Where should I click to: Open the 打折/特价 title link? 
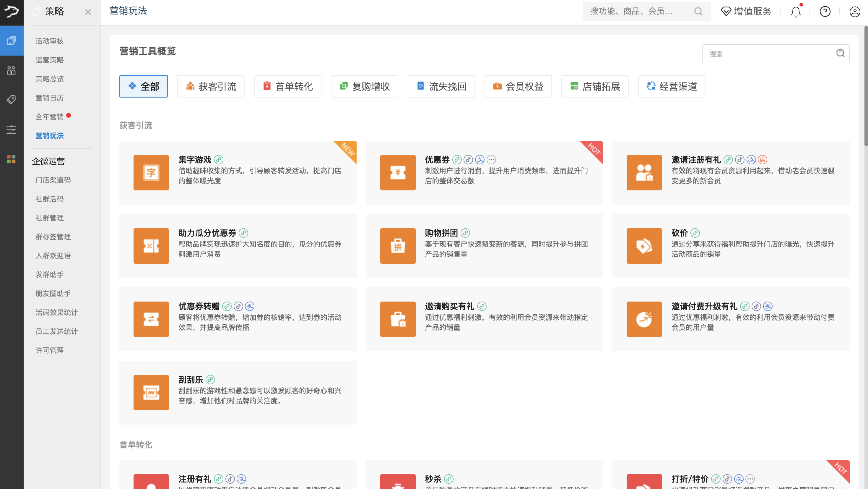pyautogui.click(x=690, y=479)
